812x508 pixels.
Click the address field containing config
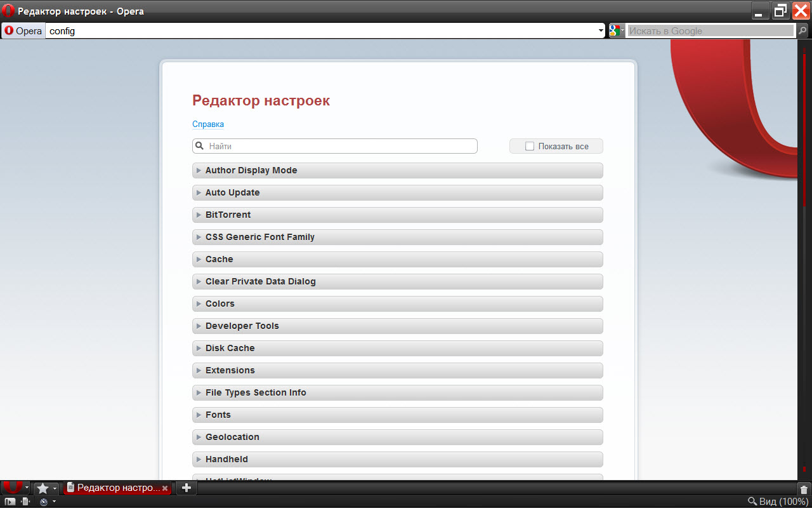point(321,30)
